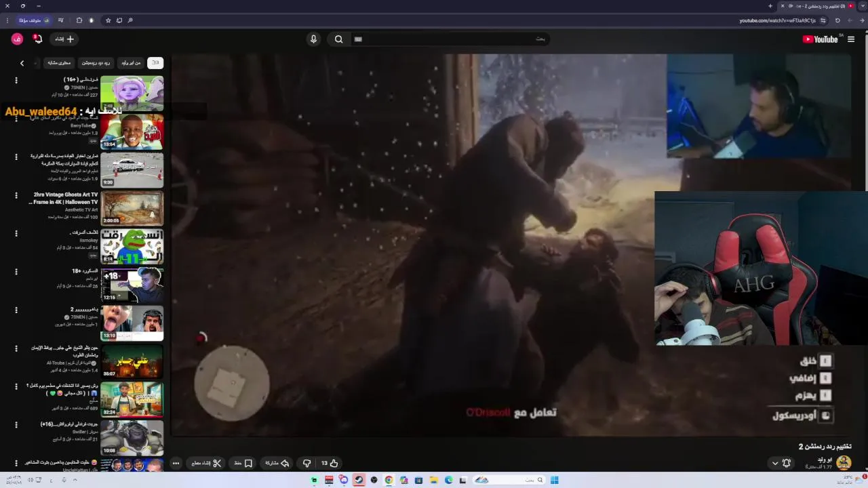
Task: Open the Aesthetic TV Art channel link
Action: (81, 209)
